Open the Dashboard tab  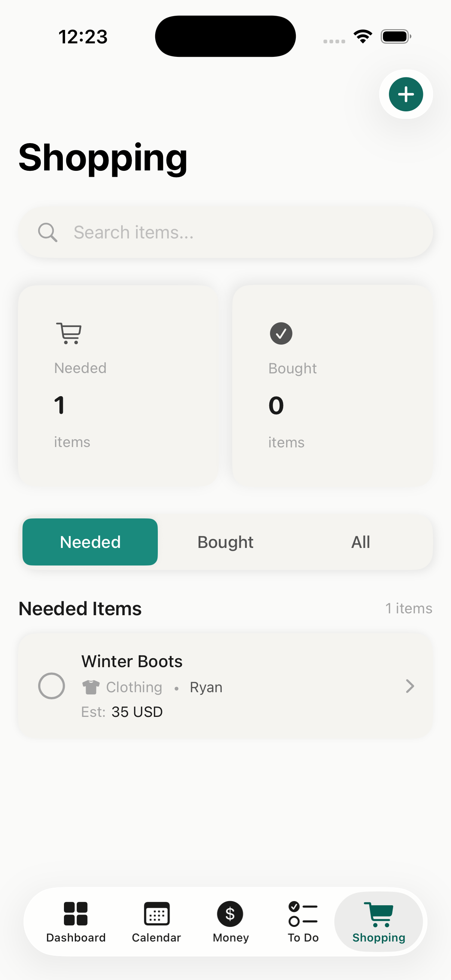click(x=76, y=921)
